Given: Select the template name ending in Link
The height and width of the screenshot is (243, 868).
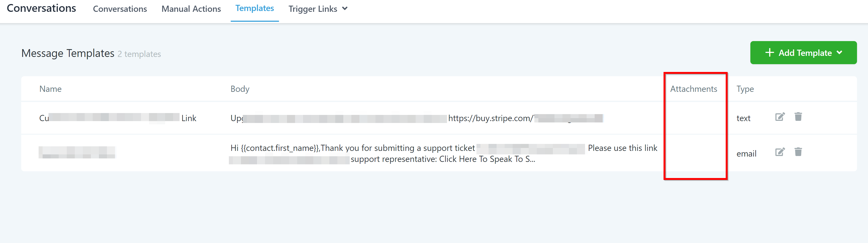Looking at the screenshot, I should 188,118.
